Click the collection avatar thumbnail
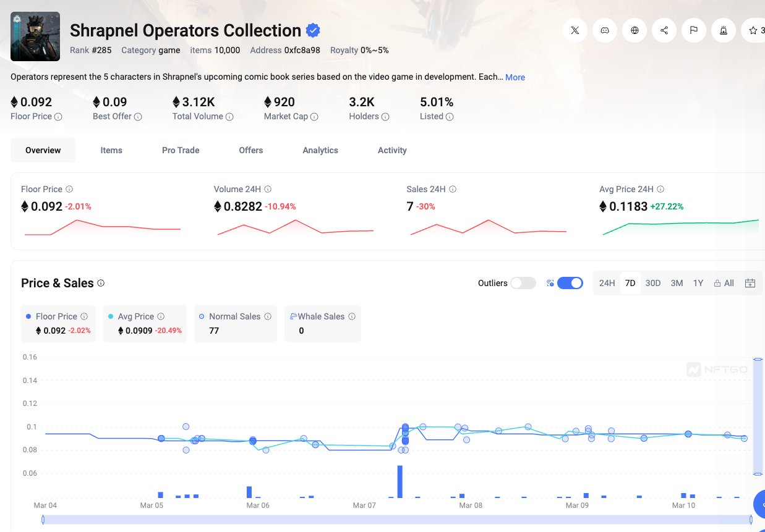This screenshot has height=532, width=765. [35, 36]
